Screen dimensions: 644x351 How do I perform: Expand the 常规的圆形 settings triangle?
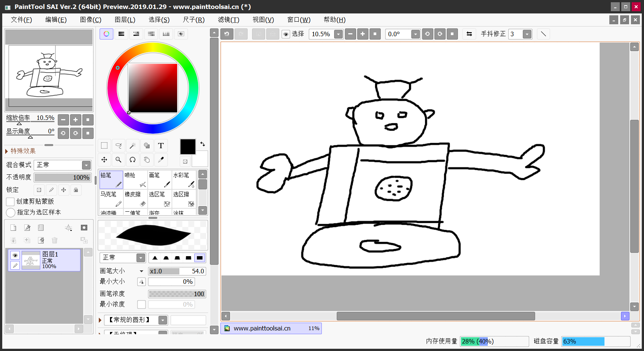point(100,320)
